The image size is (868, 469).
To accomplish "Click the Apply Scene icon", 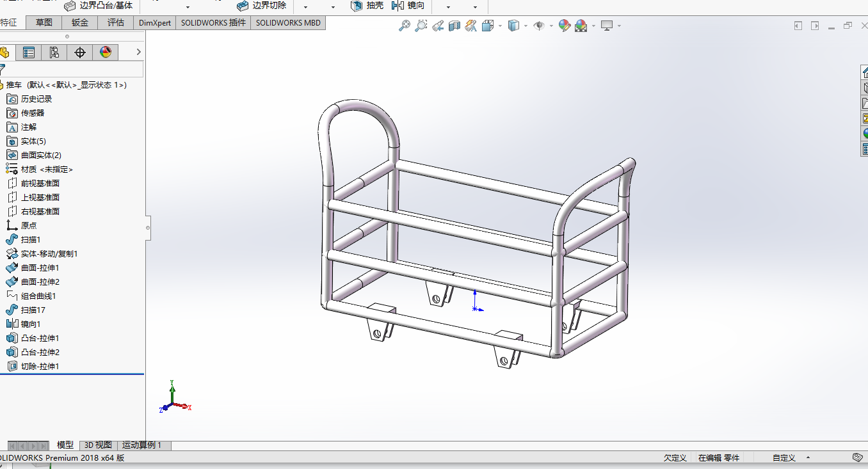I will click(x=581, y=26).
